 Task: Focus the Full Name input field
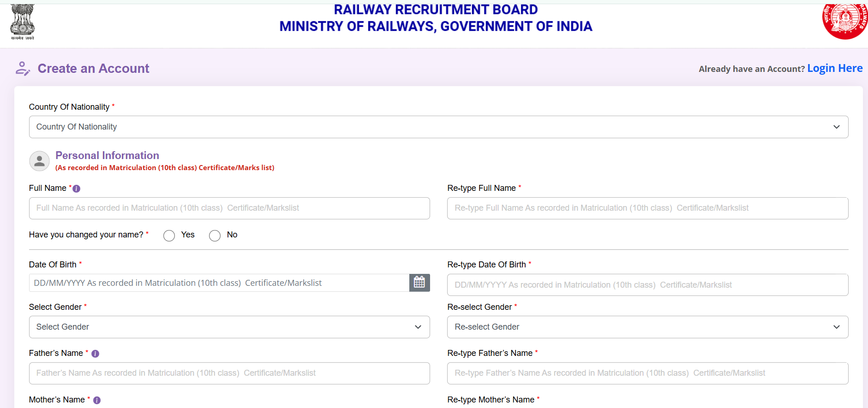click(229, 208)
